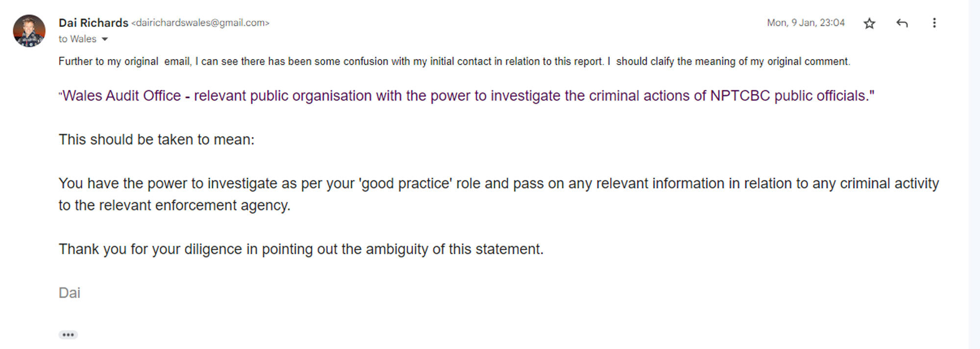
Task: Select the purple 'Wales Audit Office' quoted line
Action: click(x=466, y=96)
